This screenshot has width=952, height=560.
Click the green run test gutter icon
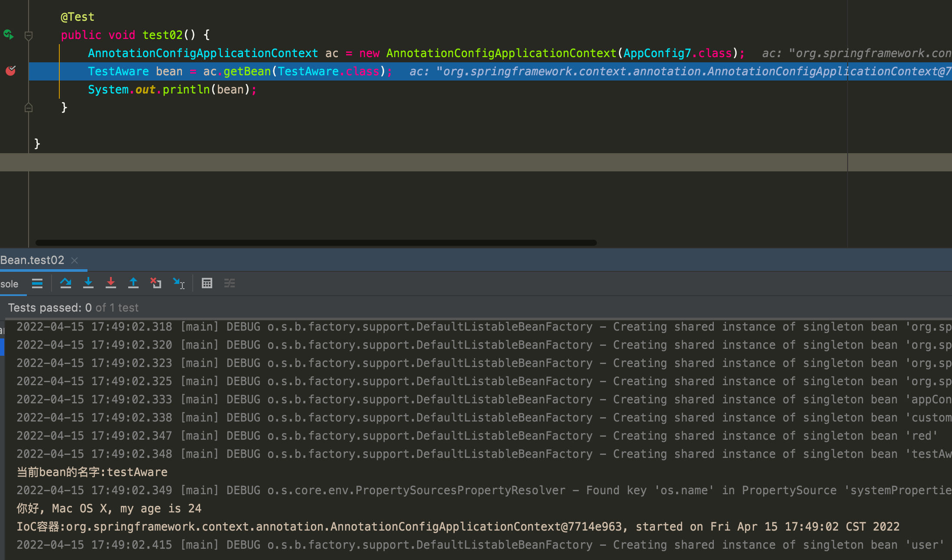pos(9,35)
